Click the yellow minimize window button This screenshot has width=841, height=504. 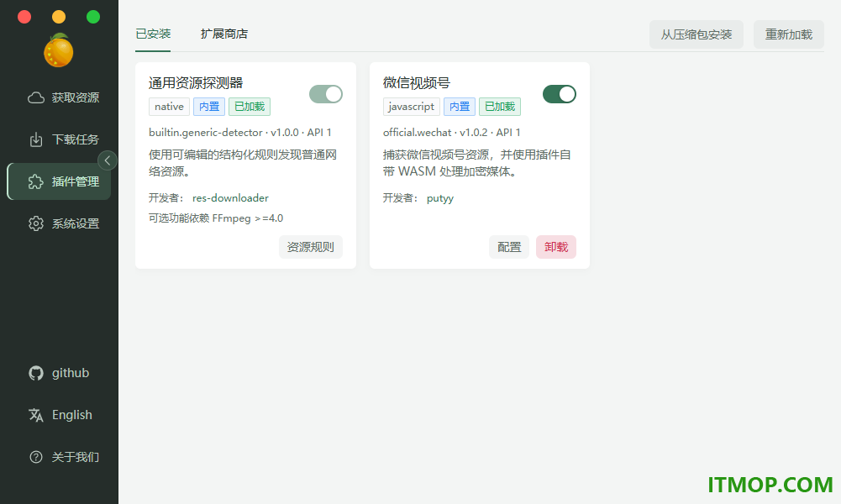[59, 17]
